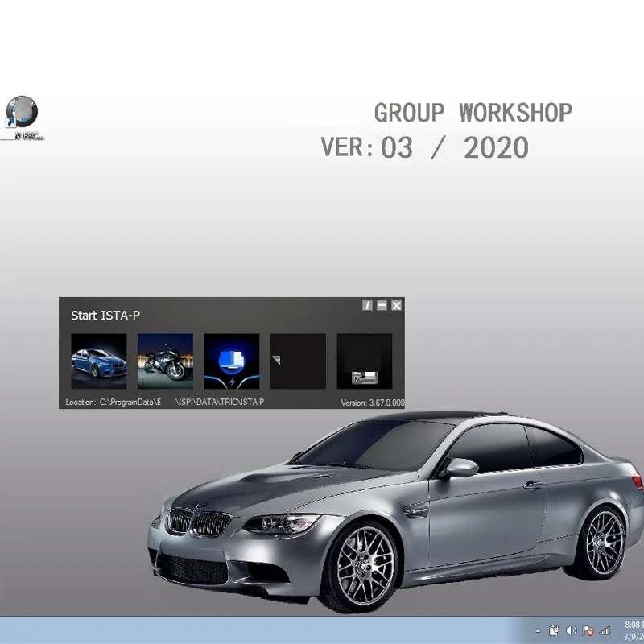This screenshot has height=644, width=644.
Task: Select the motorcycle tile in ISTA-P launcher
Action: point(165,361)
